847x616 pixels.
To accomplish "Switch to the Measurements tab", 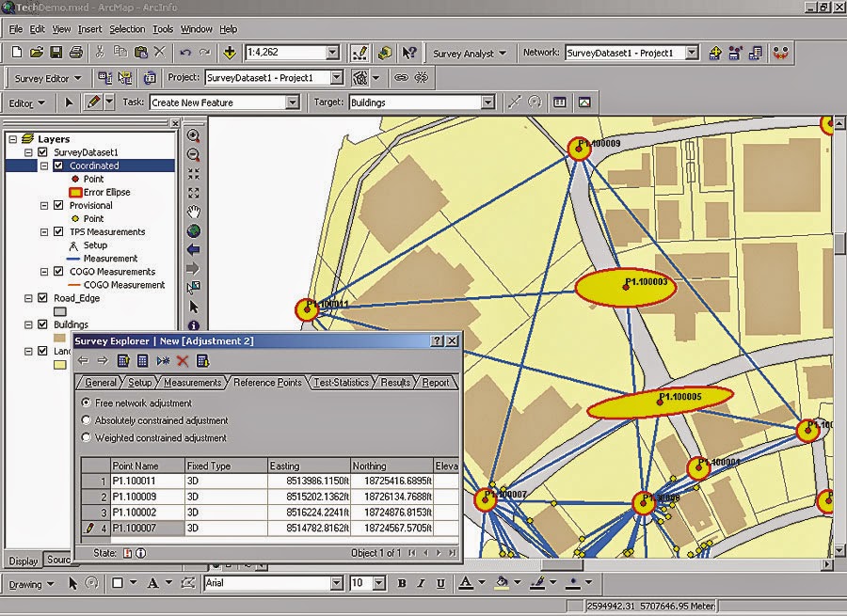I will click(x=192, y=382).
